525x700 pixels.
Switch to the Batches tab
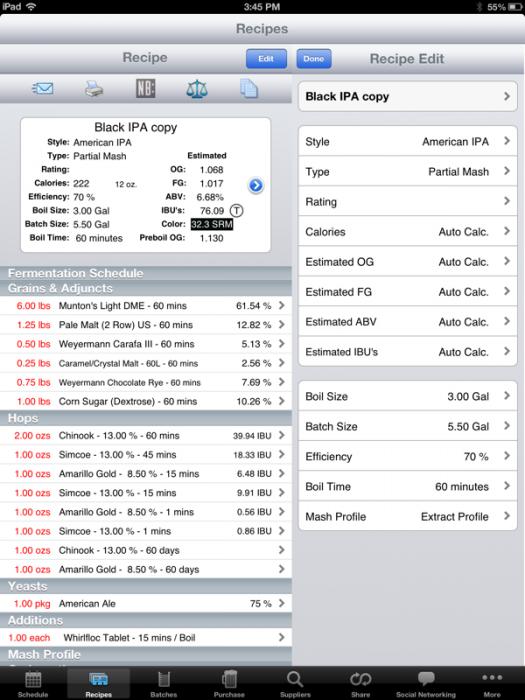click(x=163, y=683)
